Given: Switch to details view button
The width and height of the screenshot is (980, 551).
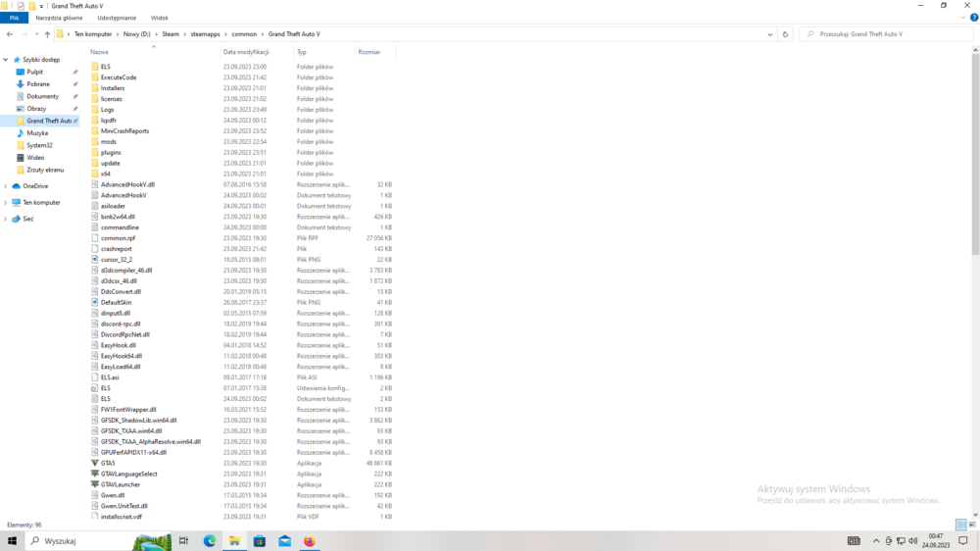Looking at the screenshot, I should click(961, 525).
